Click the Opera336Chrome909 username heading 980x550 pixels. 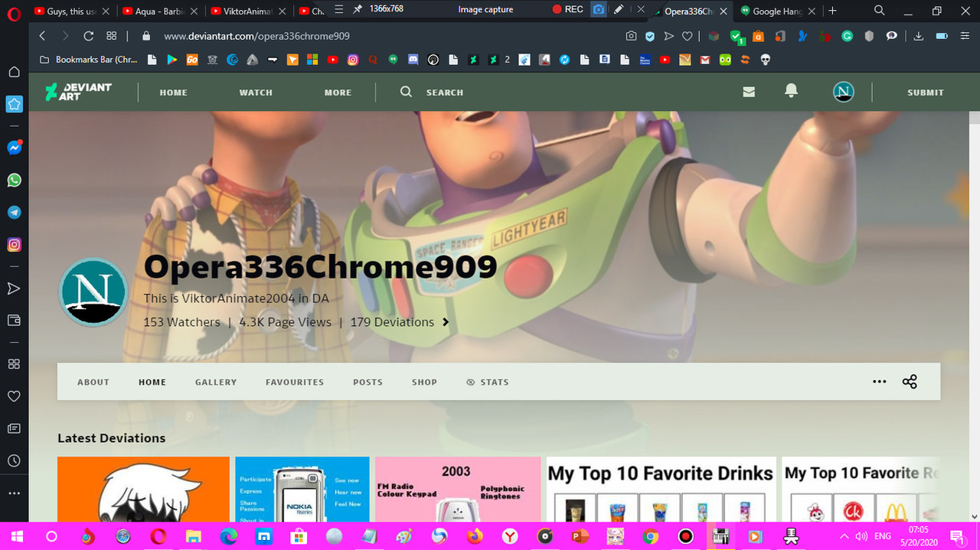tap(321, 266)
